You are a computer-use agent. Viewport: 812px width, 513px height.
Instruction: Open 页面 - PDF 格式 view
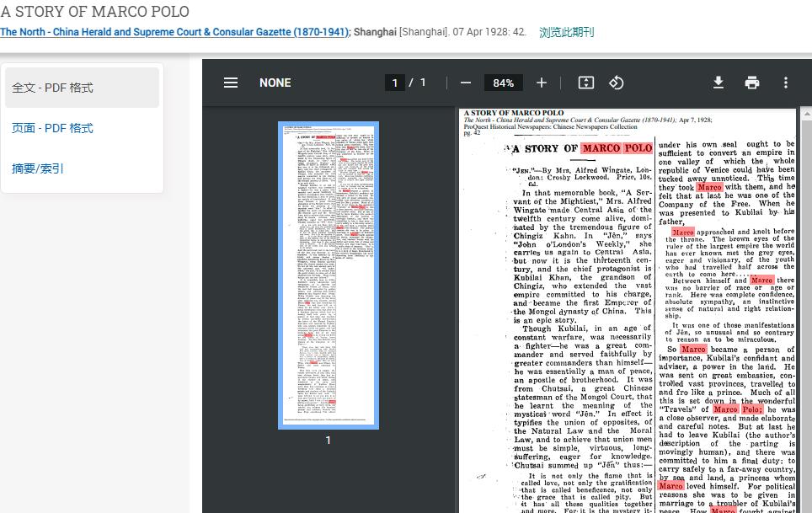click(x=52, y=128)
